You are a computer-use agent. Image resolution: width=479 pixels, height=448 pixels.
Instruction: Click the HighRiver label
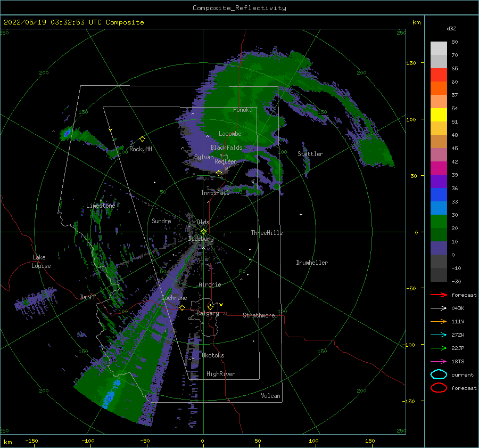221,374
